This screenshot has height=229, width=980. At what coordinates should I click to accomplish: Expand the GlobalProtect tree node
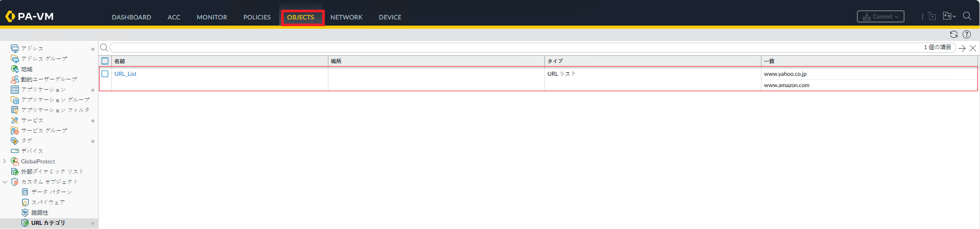tap(5, 161)
